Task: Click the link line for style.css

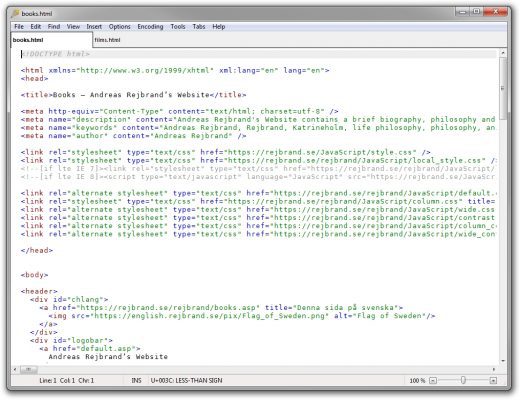Action: coord(226,152)
